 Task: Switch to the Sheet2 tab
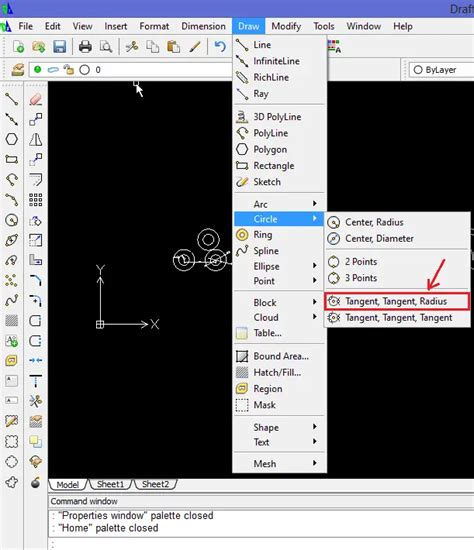[x=155, y=484]
